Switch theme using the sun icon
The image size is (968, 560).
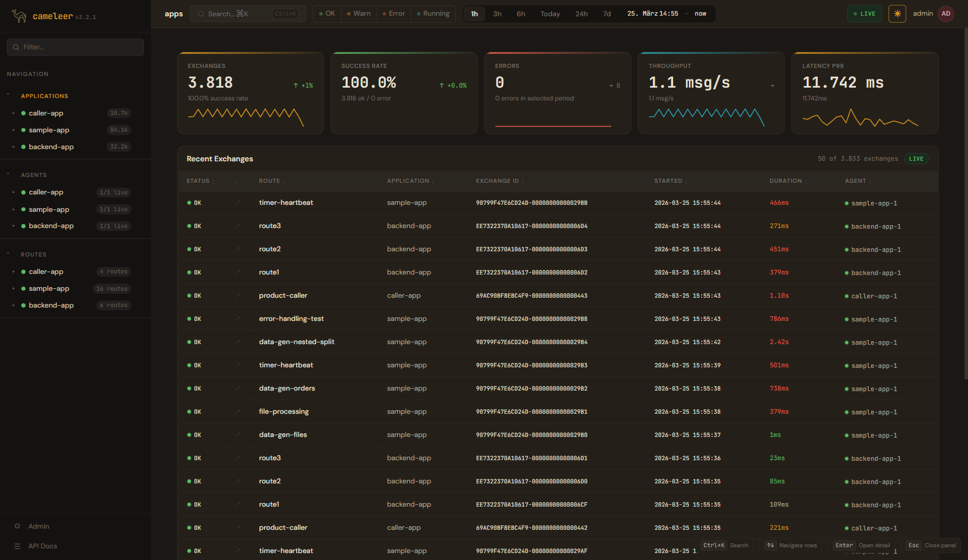click(897, 13)
